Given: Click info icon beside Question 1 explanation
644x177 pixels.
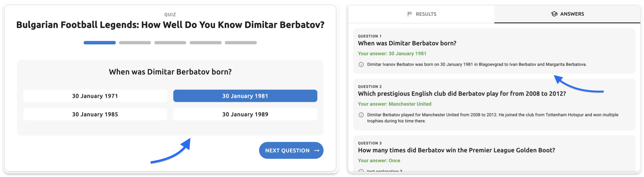Looking at the screenshot, I should [361, 65].
